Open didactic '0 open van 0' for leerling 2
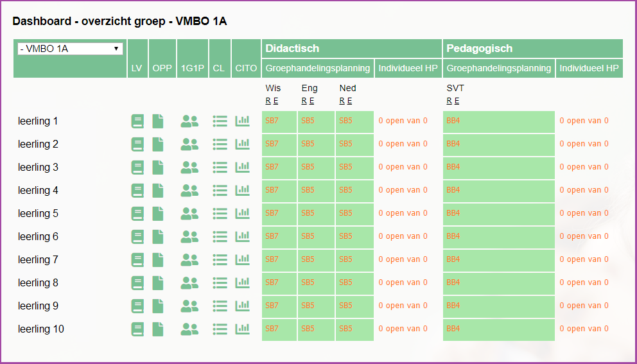Viewport: 637px width, 364px height. click(403, 144)
